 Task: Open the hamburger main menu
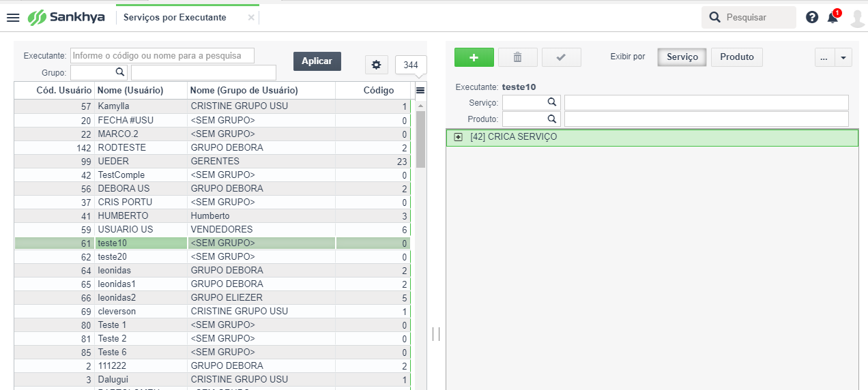(x=13, y=18)
